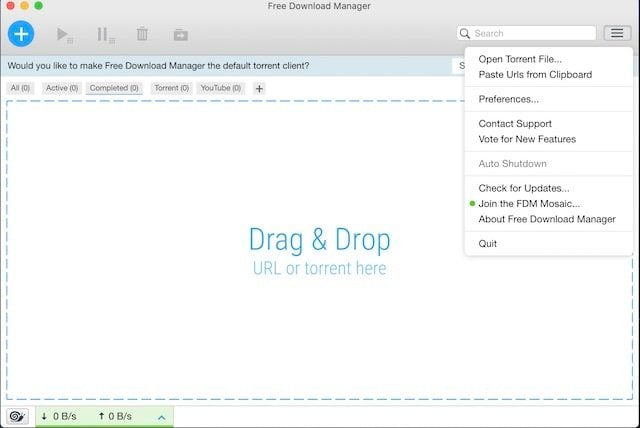Open the hamburger main menu button
Image resolution: width=640 pixels, height=428 pixels.
tap(617, 33)
